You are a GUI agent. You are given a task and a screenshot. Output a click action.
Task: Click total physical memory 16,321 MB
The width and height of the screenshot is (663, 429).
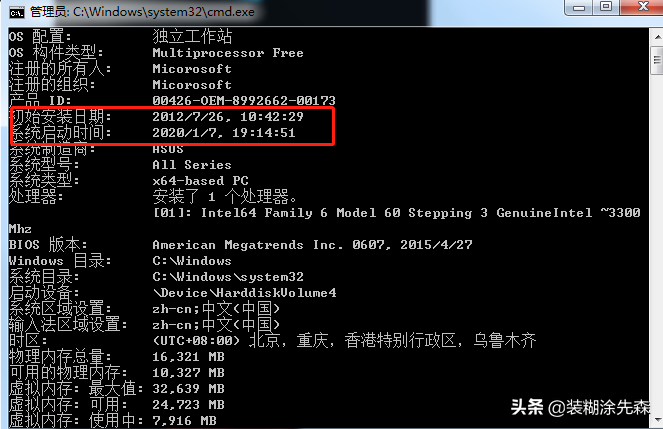(x=188, y=357)
